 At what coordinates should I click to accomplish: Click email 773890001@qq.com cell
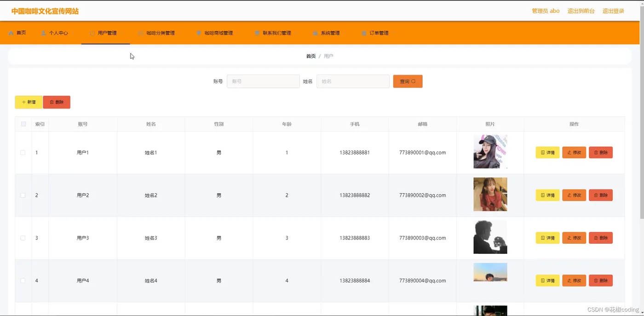coord(423,153)
